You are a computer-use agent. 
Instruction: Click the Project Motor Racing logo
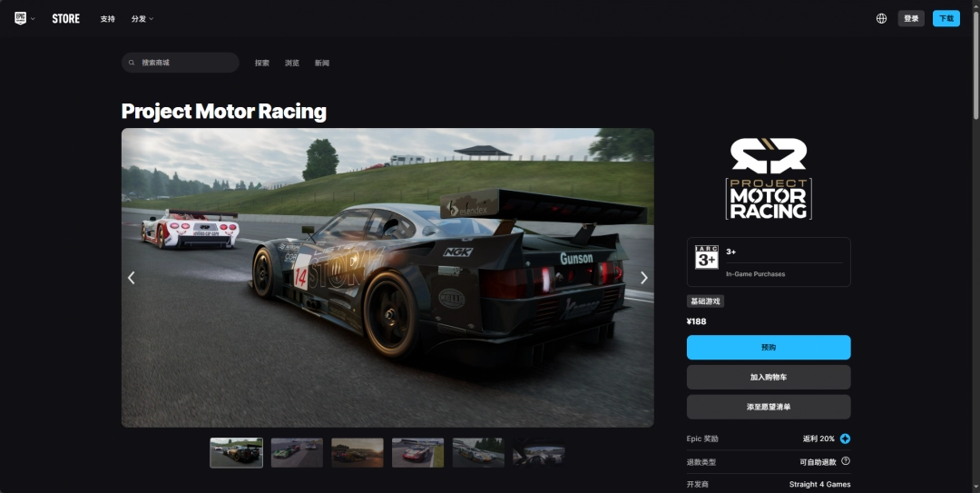[769, 179]
